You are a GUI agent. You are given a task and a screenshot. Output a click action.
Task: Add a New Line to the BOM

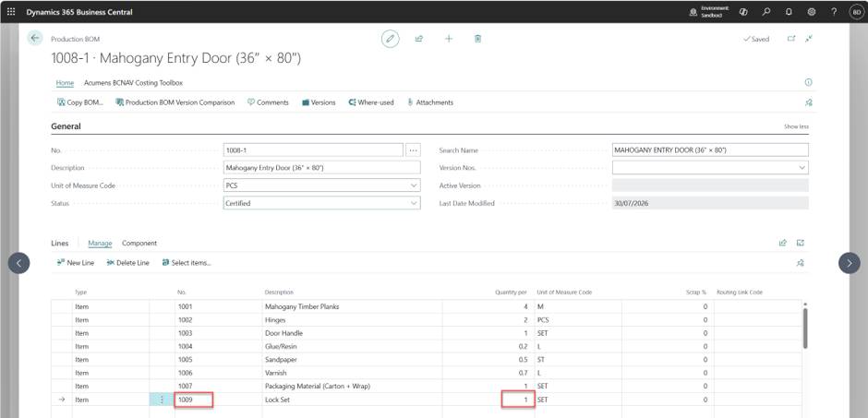click(x=76, y=263)
